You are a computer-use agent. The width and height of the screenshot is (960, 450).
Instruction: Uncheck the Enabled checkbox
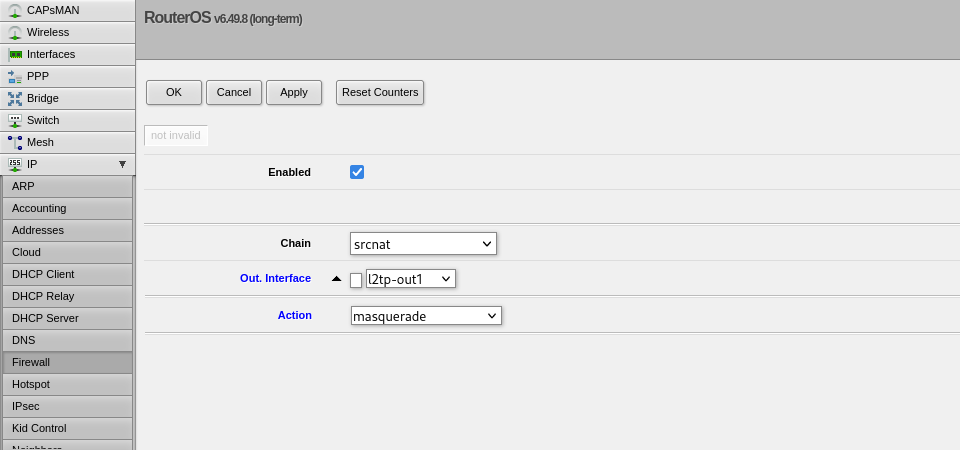357,172
